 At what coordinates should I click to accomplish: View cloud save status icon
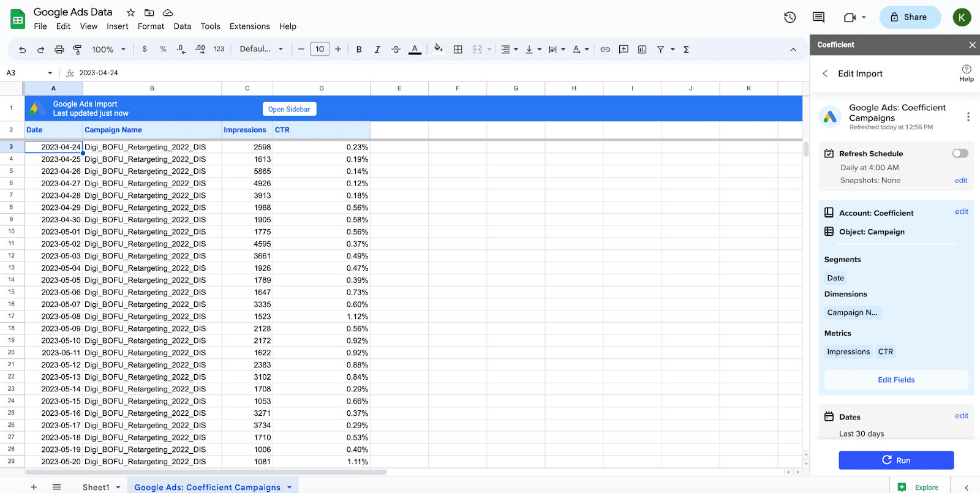tap(168, 12)
